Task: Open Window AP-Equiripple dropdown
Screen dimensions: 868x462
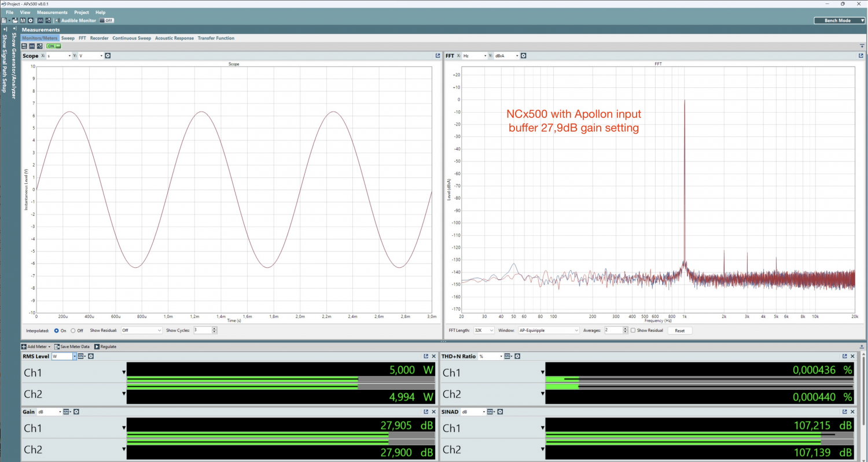Action: click(x=550, y=330)
